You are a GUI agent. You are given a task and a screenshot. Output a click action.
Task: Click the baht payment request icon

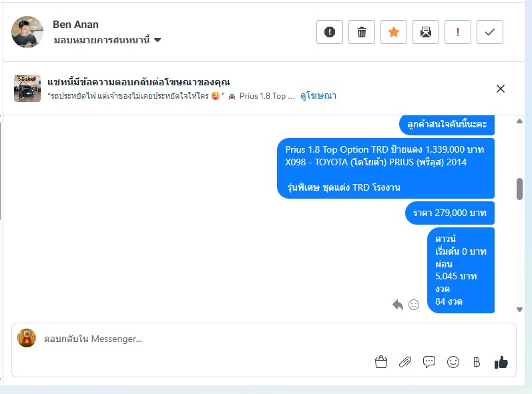coord(477,362)
